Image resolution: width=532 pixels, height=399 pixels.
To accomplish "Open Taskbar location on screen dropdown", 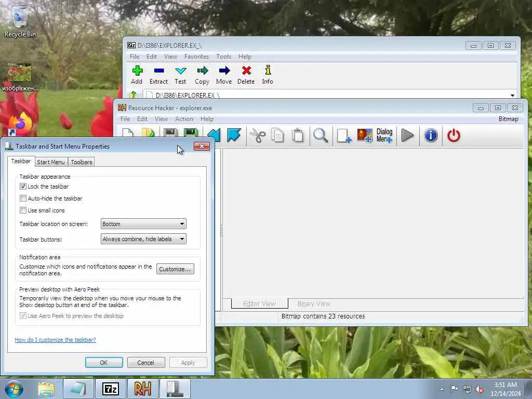I will [143, 224].
